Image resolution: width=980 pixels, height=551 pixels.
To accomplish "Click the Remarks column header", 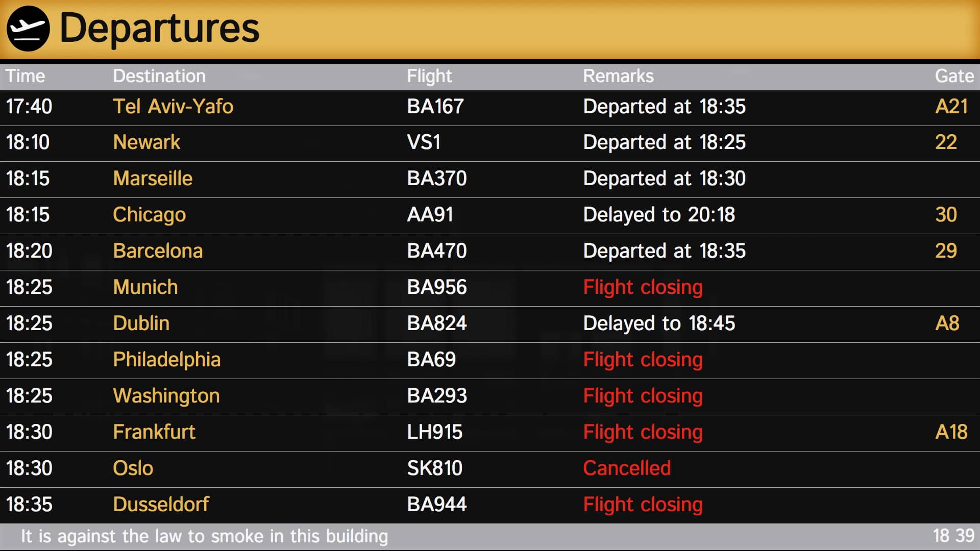I will point(618,76).
